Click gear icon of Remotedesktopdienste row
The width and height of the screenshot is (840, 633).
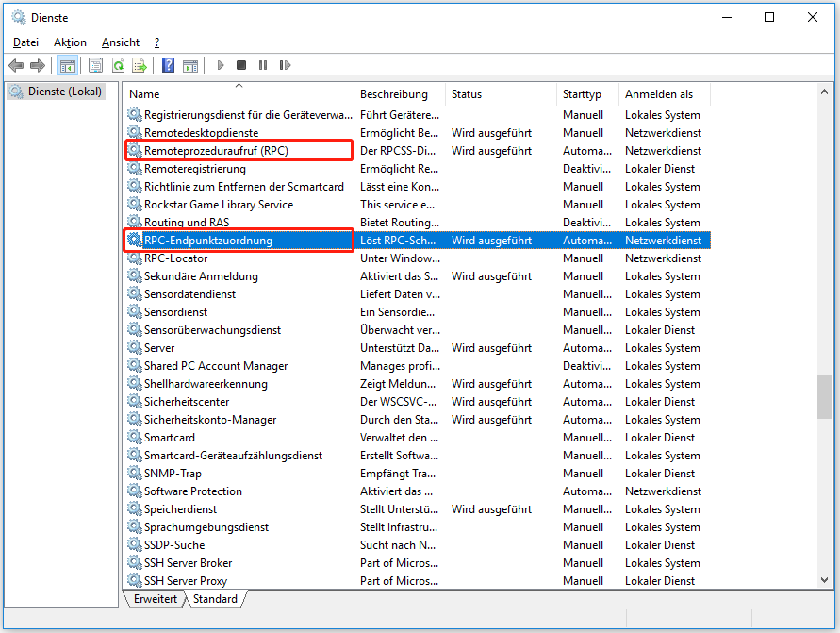135,132
